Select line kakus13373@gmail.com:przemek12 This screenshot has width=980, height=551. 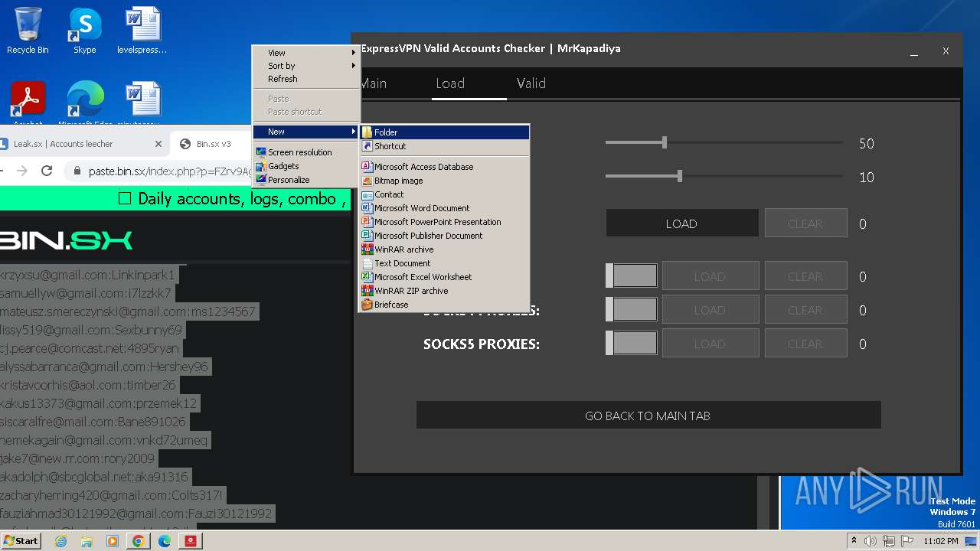(99, 403)
